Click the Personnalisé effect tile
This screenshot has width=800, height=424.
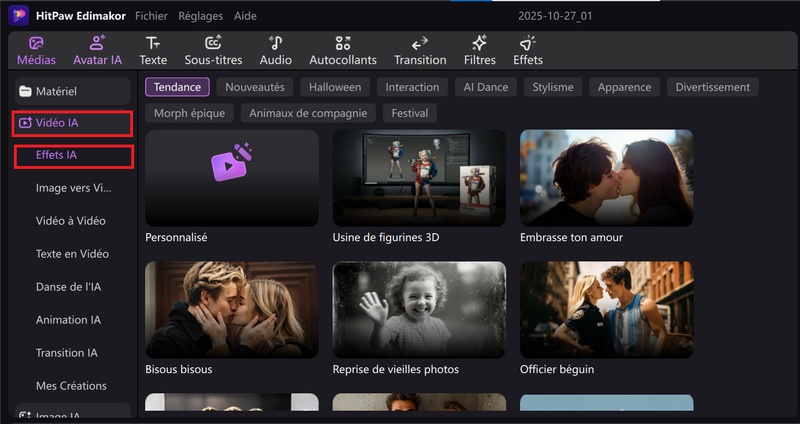232,177
